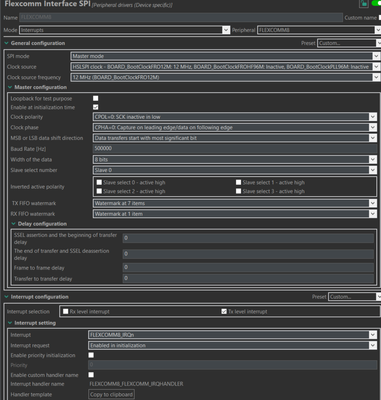Open the Interrupt dropdown showing FLEXCOMM8_IRQn
Viewport: 381px width, 400px height.
[232, 335]
